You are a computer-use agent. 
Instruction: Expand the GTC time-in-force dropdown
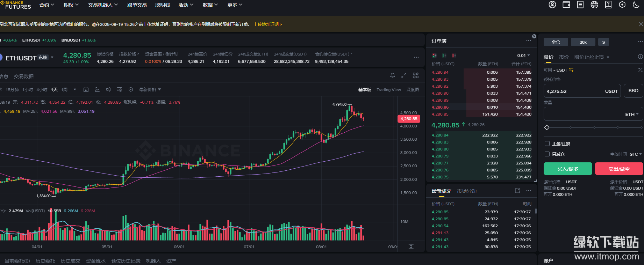(636, 154)
